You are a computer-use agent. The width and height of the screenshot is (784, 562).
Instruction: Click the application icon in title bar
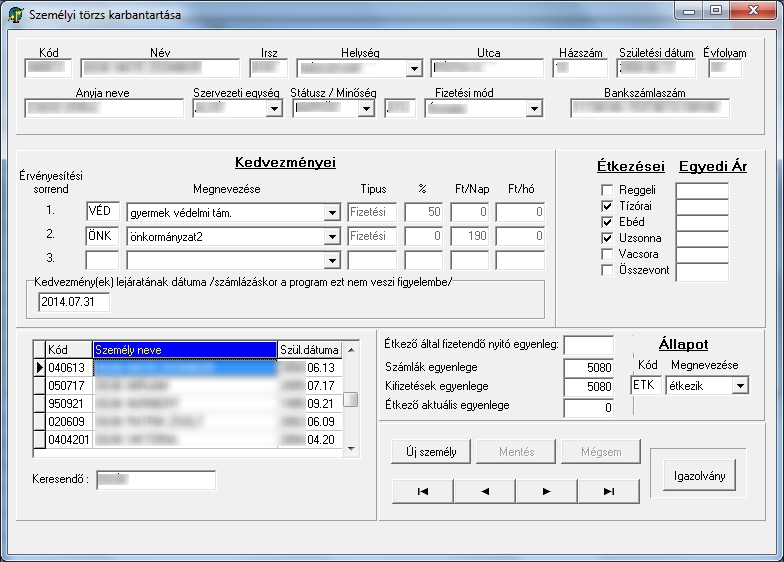pos(16,14)
